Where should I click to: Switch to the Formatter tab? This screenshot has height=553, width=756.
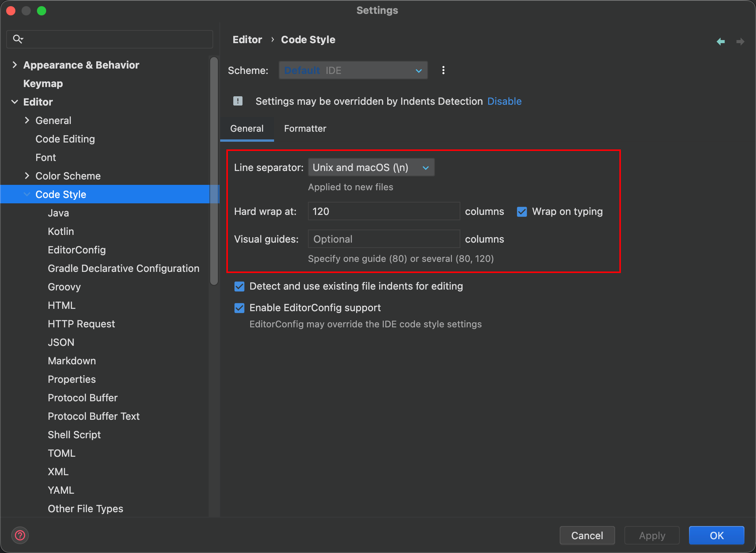click(305, 129)
